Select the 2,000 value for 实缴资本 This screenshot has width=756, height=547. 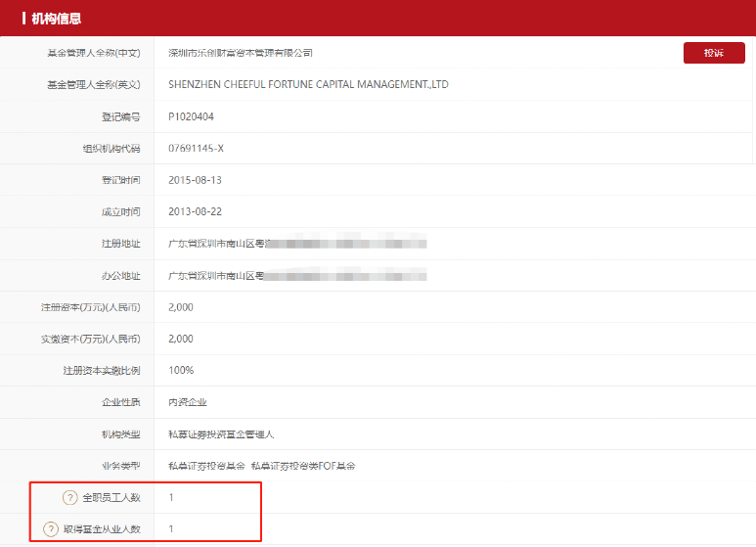(x=181, y=339)
